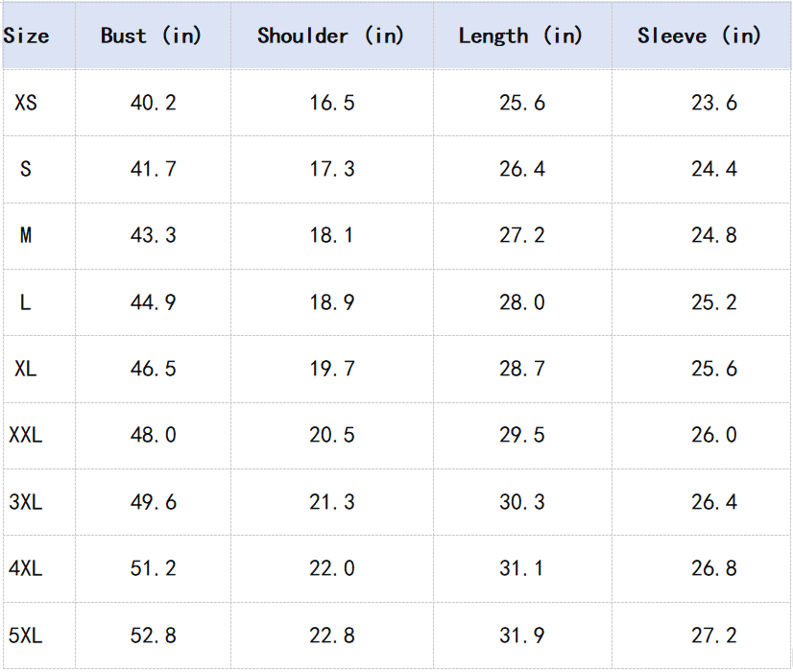Select length value 28.0 for size L

coord(522,302)
